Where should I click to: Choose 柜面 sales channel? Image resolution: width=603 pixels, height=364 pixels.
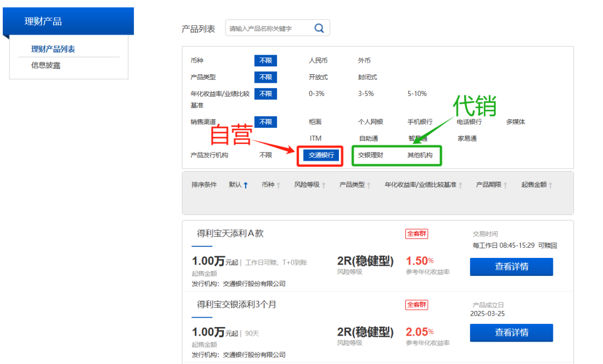tap(315, 122)
